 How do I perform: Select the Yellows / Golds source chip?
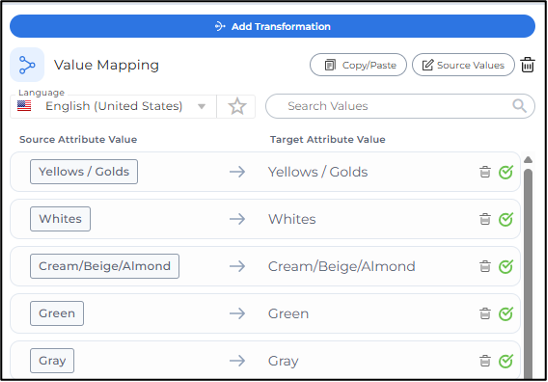tap(84, 172)
